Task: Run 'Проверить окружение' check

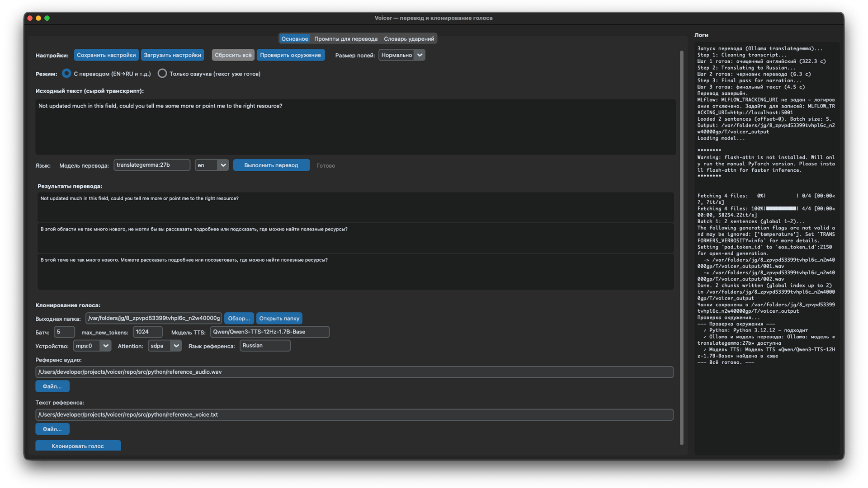Action: click(290, 55)
